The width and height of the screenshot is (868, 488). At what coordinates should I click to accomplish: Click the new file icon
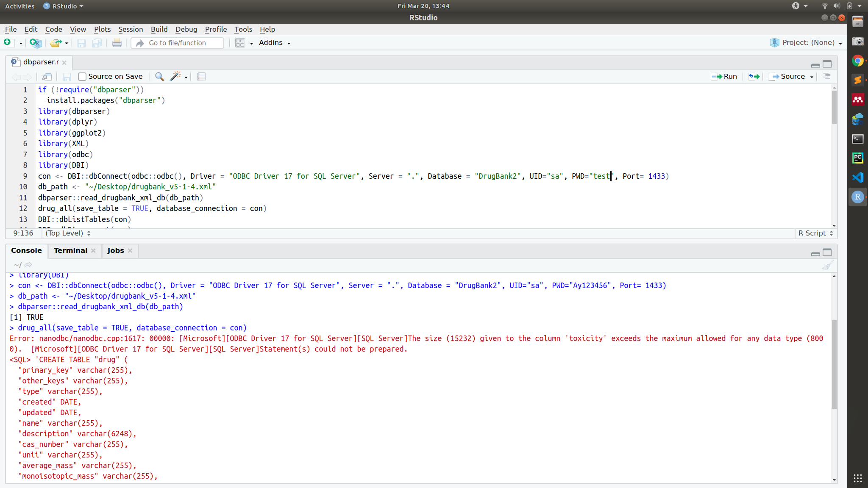pos(7,42)
